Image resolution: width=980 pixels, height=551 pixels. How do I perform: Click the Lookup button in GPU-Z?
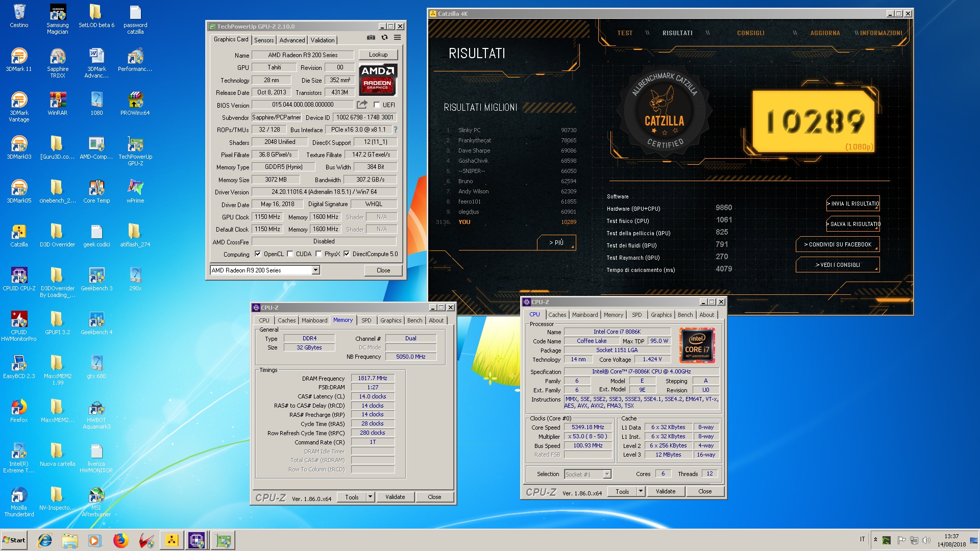pyautogui.click(x=378, y=55)
